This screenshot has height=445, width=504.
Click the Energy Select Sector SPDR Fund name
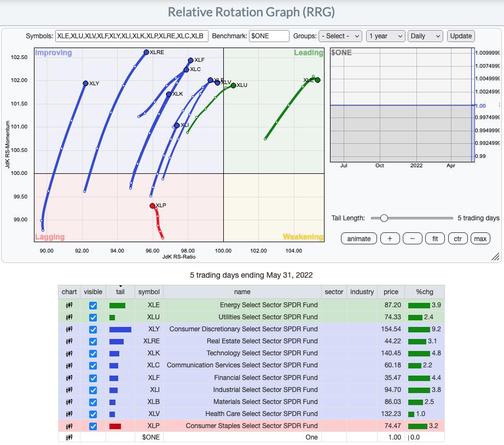click(269, 305)
